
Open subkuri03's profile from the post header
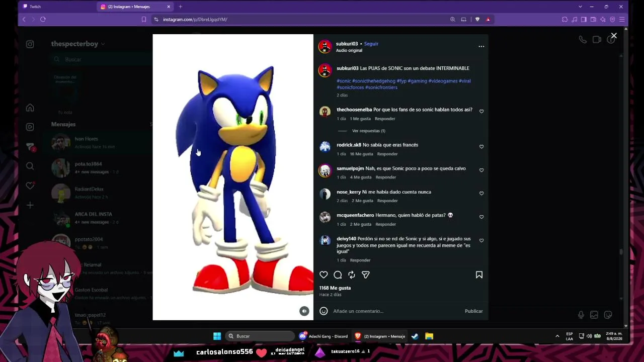347,44
